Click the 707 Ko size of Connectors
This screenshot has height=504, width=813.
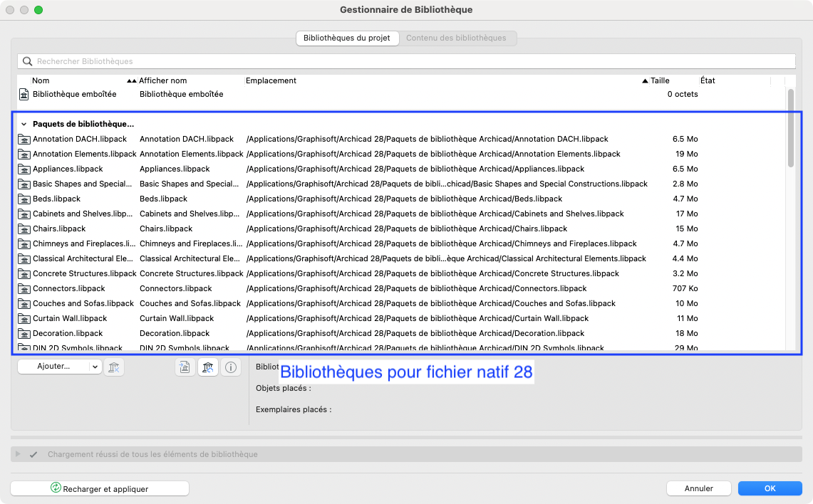(x=685, y=289)
